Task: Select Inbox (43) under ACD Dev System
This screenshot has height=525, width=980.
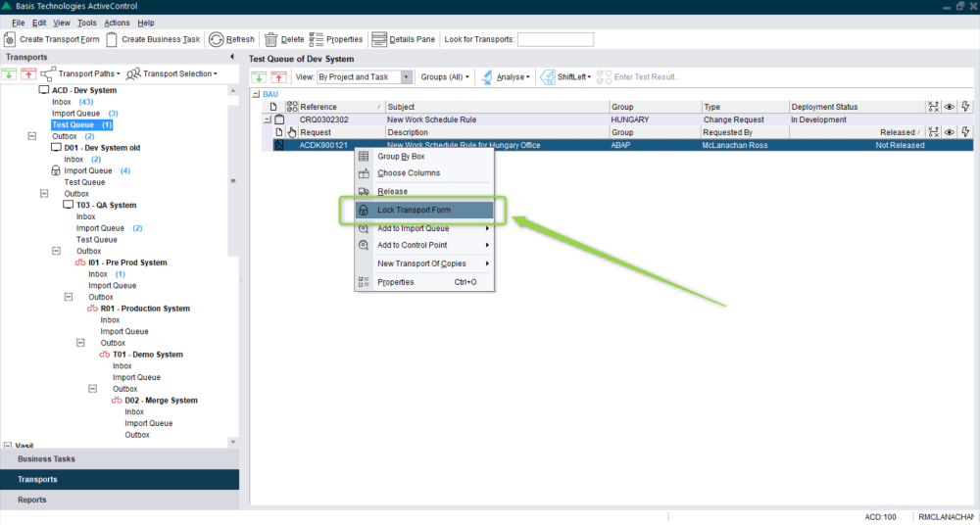Action: [x=73, y=102]
